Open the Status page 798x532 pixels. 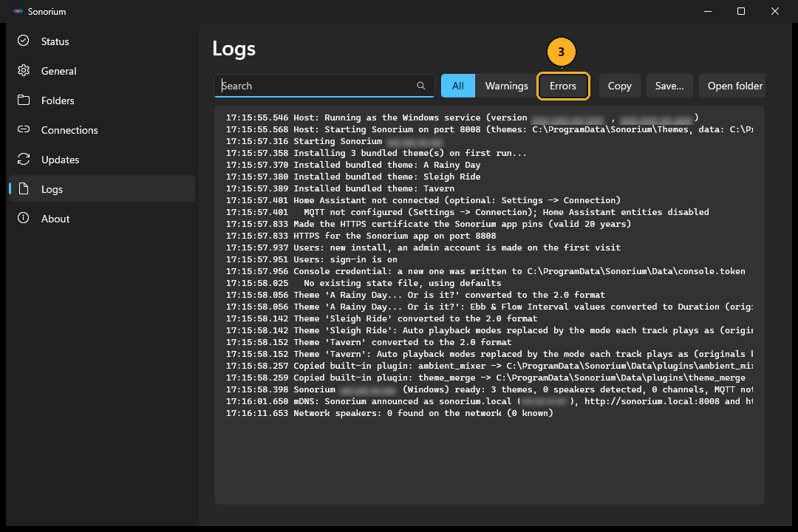point(102,41)
